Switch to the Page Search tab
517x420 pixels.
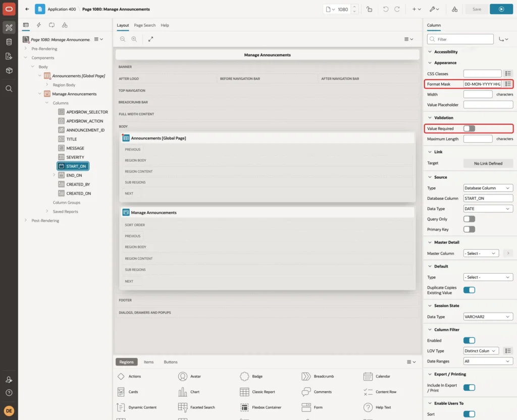pos(144,25)
